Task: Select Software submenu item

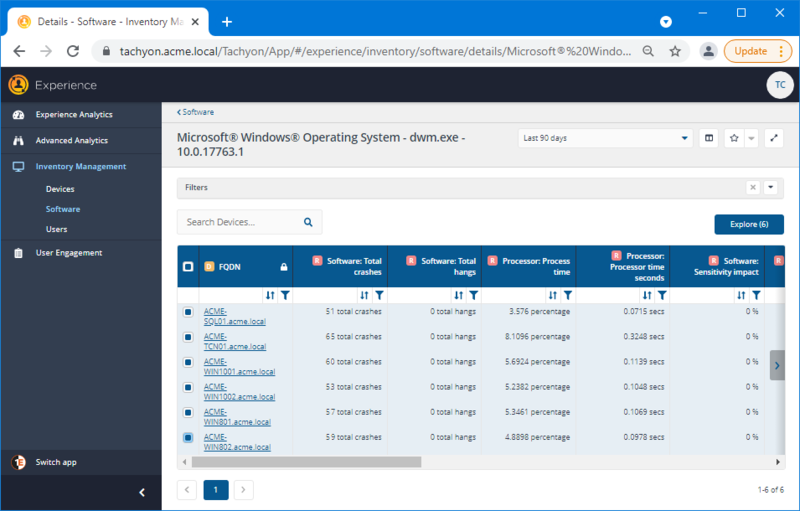Action: [x=63, y=209]
